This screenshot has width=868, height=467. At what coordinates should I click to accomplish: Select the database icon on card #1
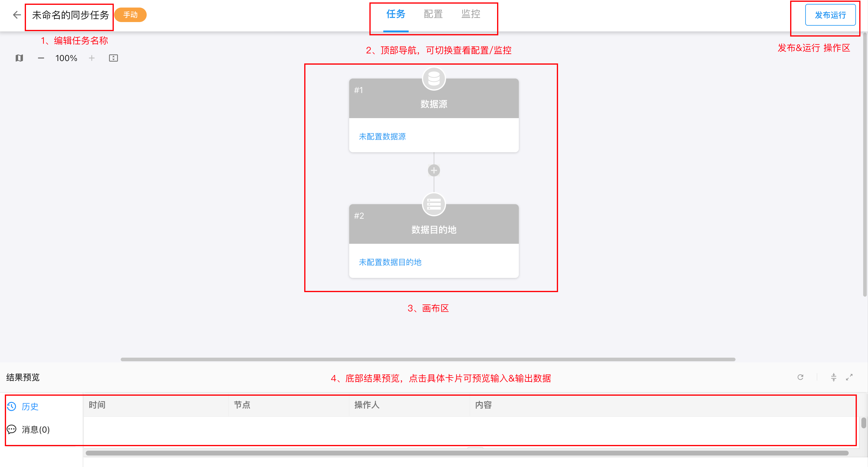pos(434,79)
